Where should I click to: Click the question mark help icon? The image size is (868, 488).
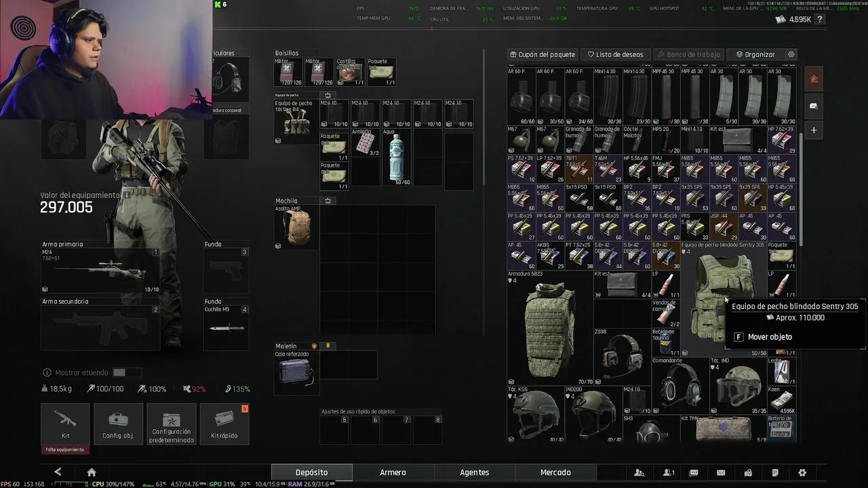820,20
